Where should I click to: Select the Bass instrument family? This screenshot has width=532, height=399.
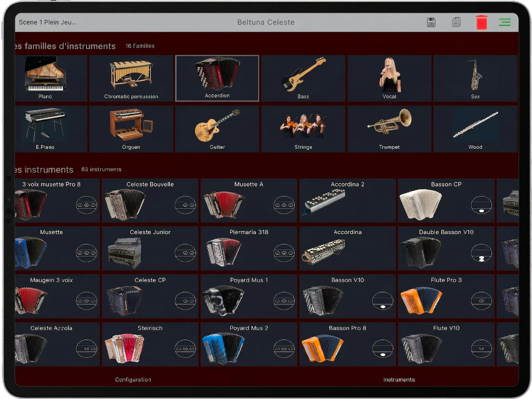click(x=303, y=78)
